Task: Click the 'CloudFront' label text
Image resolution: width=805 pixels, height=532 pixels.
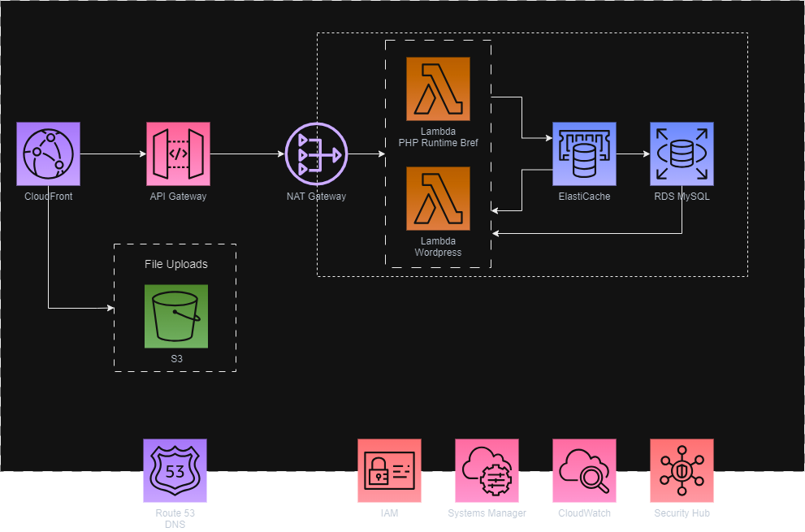Action: coord(48,197)
